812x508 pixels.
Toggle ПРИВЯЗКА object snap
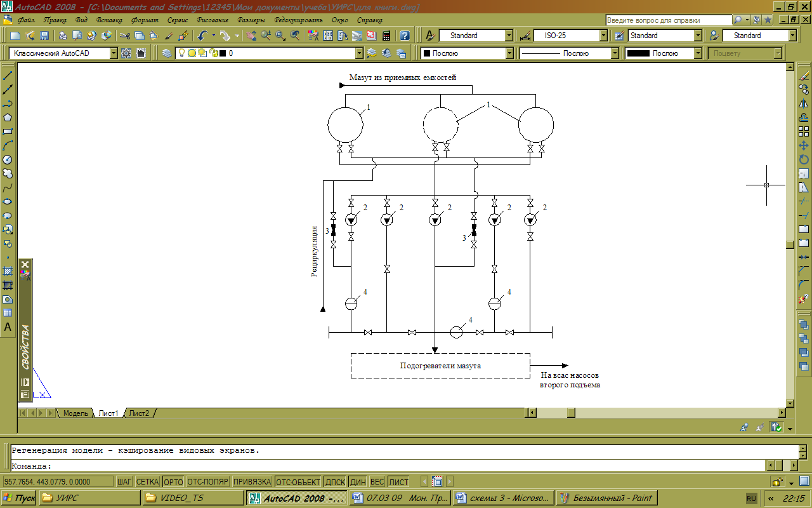click(252, 482)
